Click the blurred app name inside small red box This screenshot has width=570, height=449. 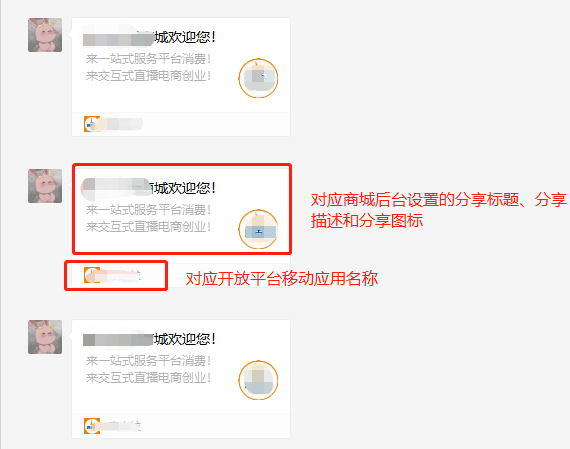(121, 275)
